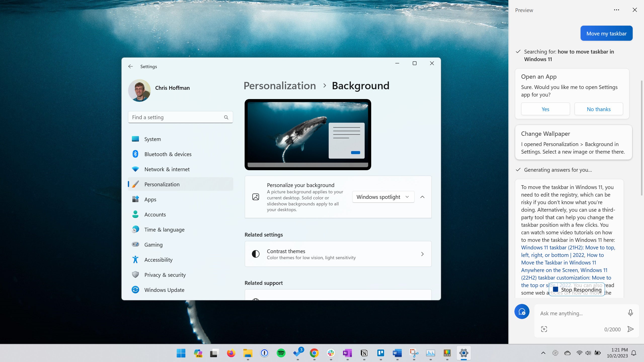Viewport: 644px width, 362px height.
Task: Launch Copilot preview from taskbar
Action: point(198,353)
